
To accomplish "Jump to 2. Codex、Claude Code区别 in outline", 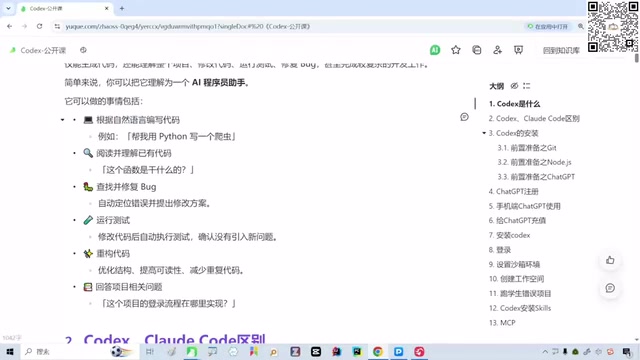I will pos(534,118).
